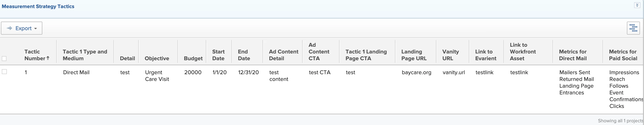The height and width of the screenshot is (125, 644).
Task: Sort by the Tactic Number column
Action: tap(34, 55)
